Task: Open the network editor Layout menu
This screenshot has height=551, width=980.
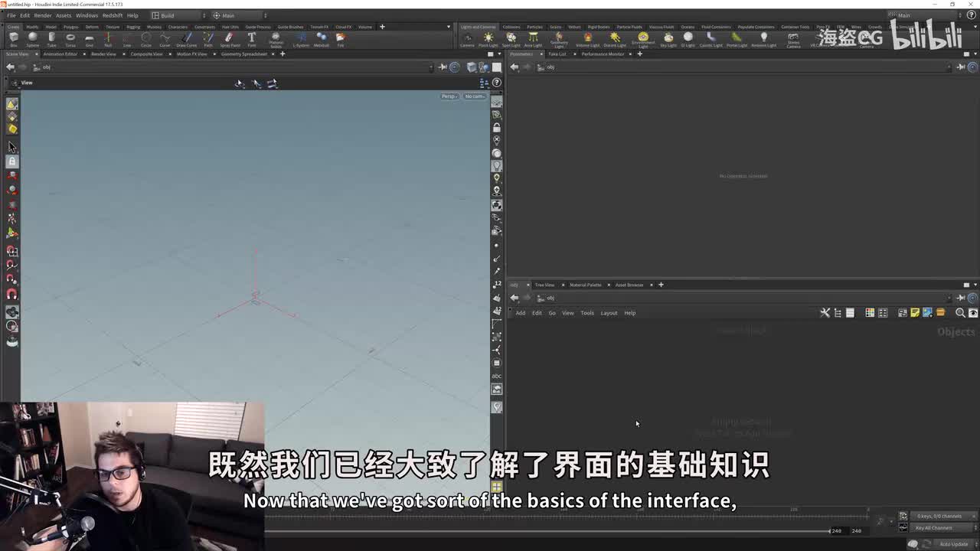Action: pos(609,312)
